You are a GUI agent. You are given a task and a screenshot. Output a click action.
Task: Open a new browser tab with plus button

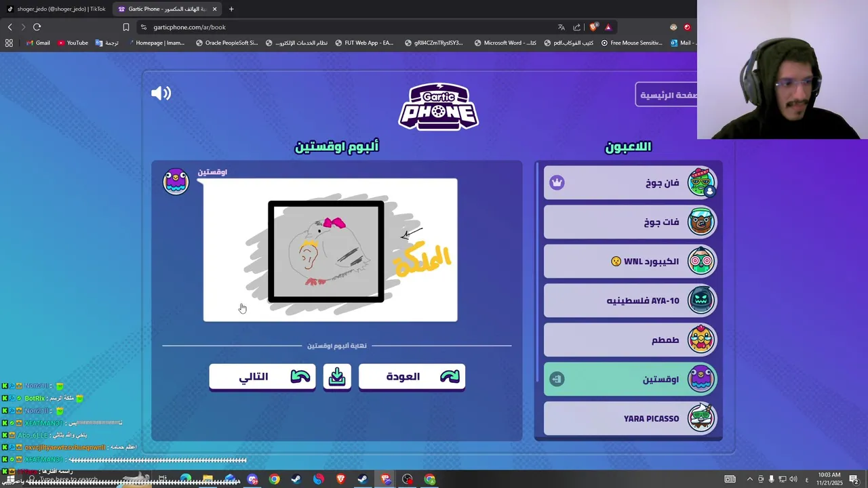[231, 9]
